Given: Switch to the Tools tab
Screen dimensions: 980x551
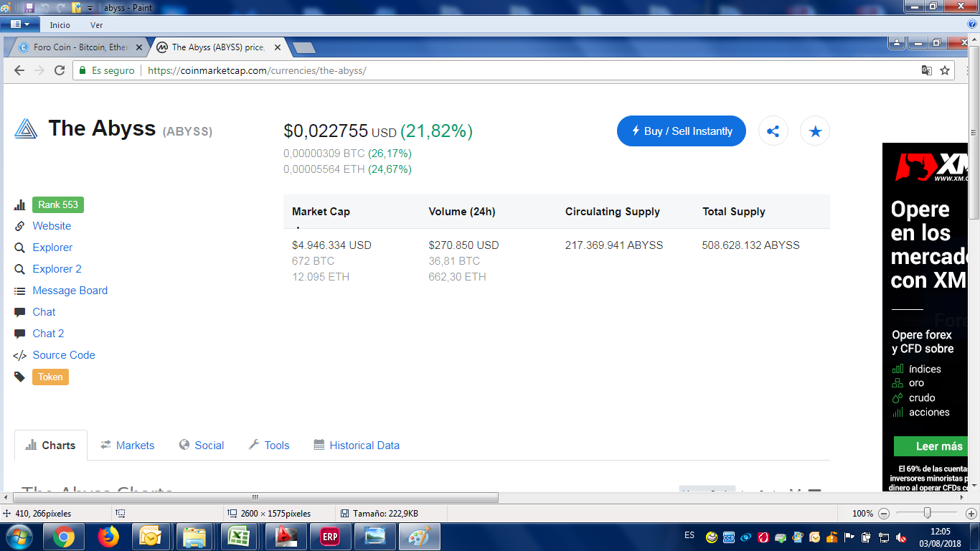Looking at the screenshot, I should (269, 446).
